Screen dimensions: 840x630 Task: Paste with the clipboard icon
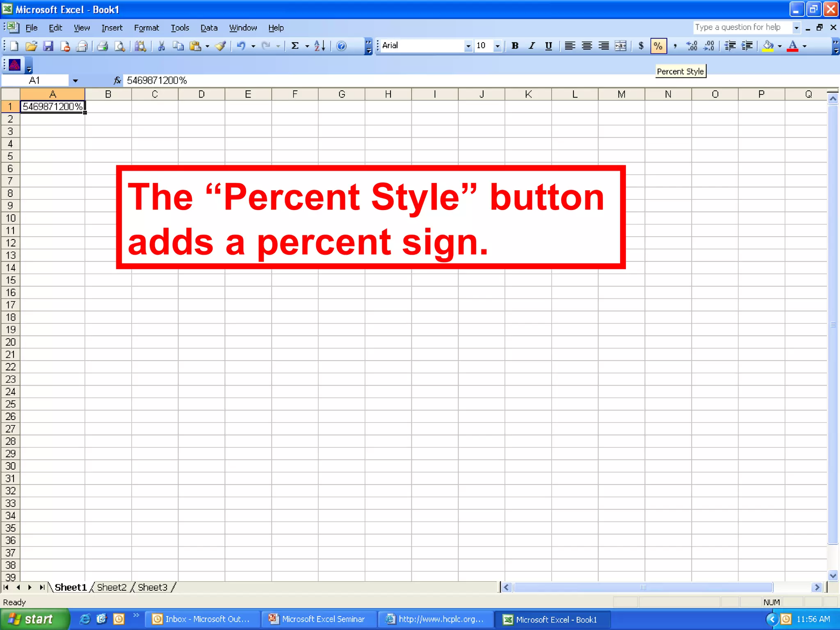tap(196, 46)
